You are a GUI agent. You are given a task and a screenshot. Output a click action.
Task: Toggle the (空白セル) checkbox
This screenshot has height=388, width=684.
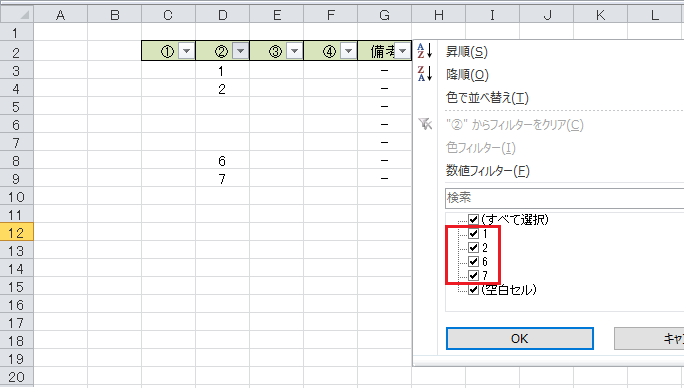[x=473, y=289]
